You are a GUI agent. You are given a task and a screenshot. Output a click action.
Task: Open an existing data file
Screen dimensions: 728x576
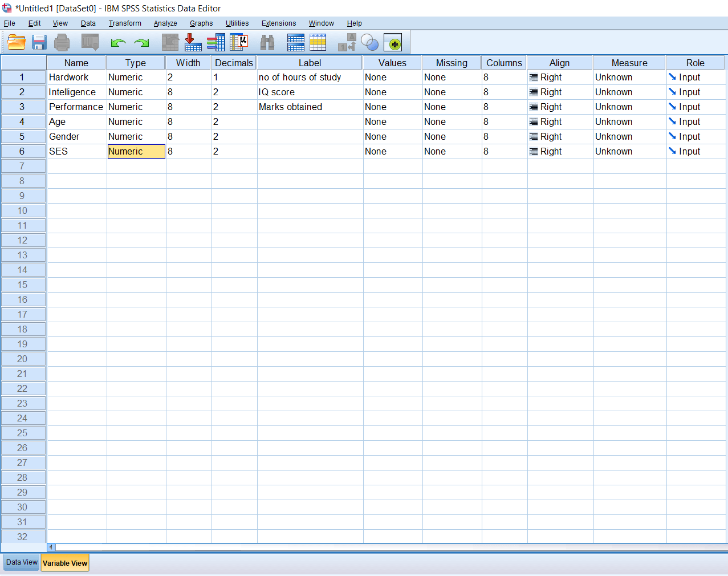(x=16, y=42)
